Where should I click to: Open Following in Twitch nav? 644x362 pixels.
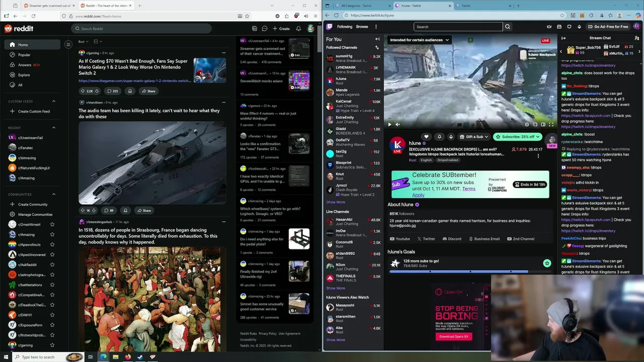tap(345, 27)
